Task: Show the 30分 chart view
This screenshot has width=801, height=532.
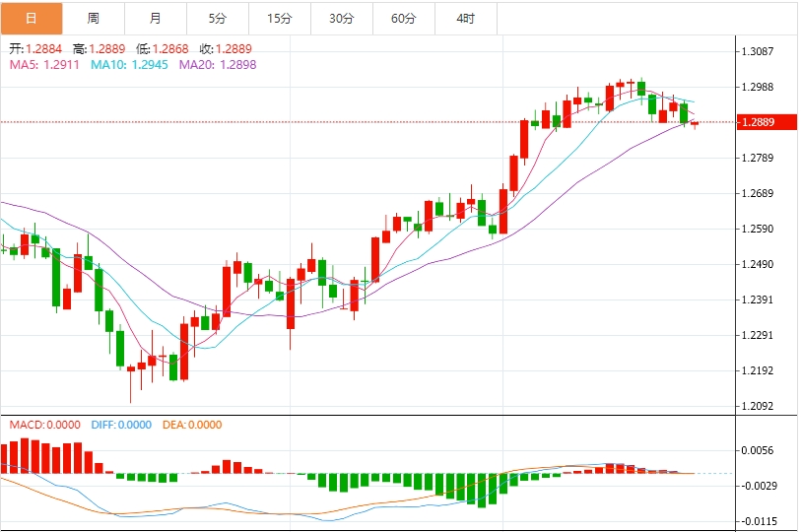Action: (x=341, y=18)
